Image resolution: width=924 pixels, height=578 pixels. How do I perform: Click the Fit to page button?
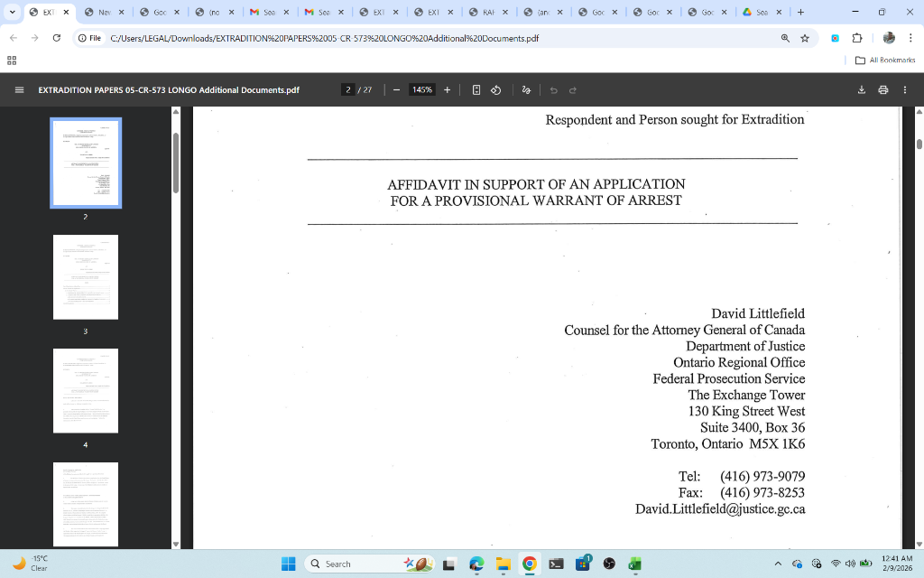(x=476, y=90)
